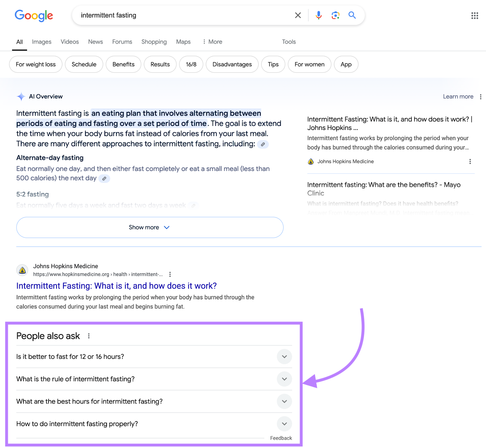The image size is (486, 448).
Task: Open the Johns Hopkins intermittent fasting article
Action: point(116,286)
